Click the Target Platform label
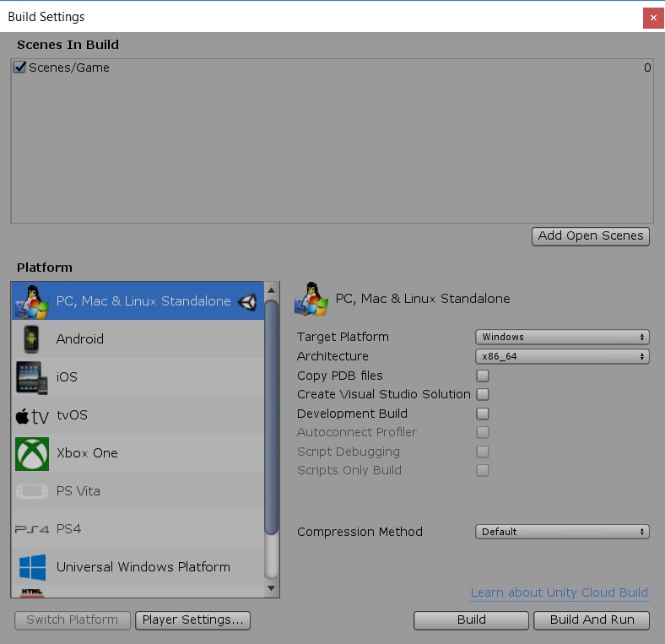Screen dimensions: 665x644 [343, 337]
